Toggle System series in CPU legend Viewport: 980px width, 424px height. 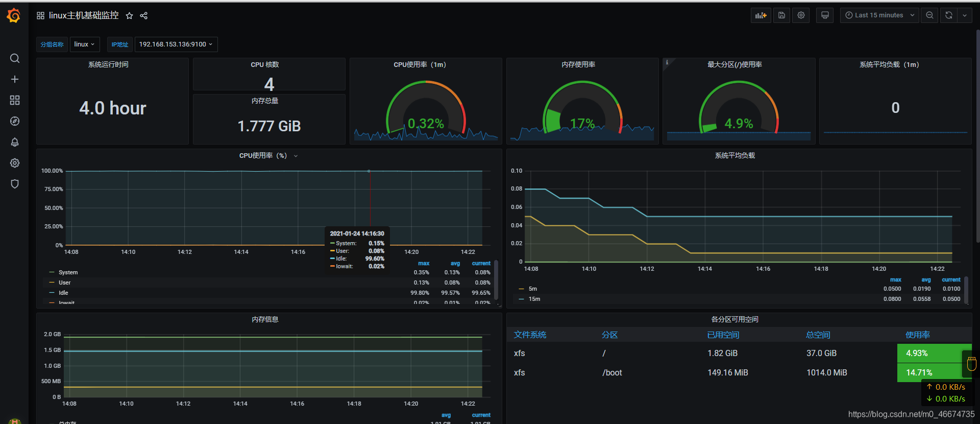coord(68,273)
